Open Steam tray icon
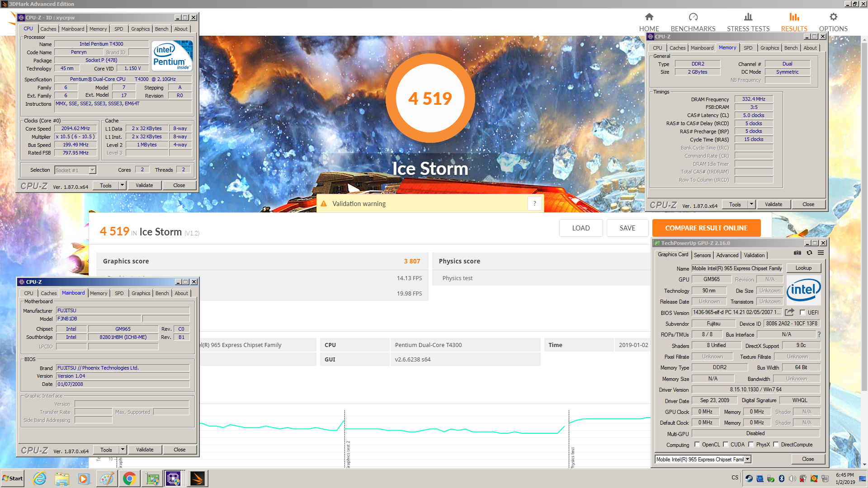The image size is (868, 488). click(x=749, y=479)
